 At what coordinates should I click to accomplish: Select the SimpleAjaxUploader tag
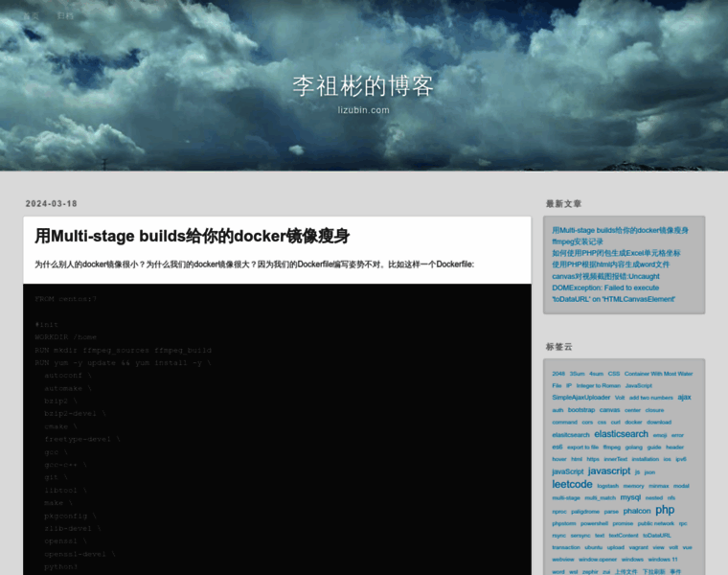coord(581,398)
